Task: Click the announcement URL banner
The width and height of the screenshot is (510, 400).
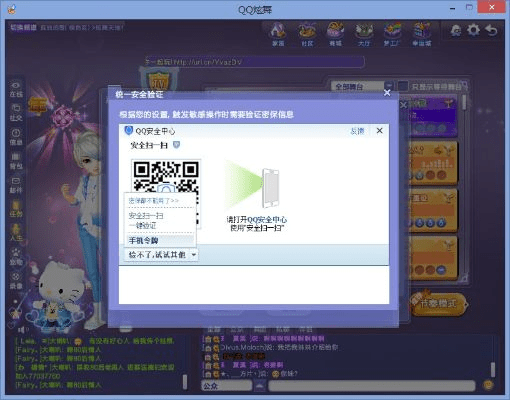Action: tap(255, 62)
